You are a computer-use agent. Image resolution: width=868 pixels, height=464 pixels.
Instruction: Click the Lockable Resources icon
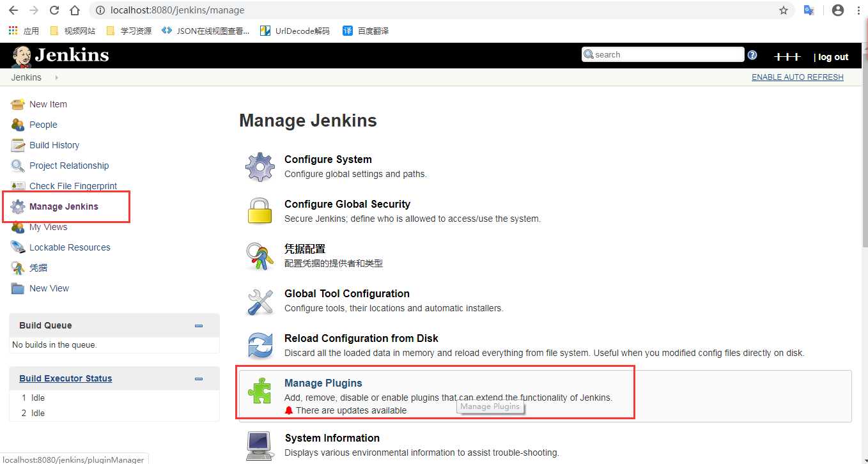[18, 247]
